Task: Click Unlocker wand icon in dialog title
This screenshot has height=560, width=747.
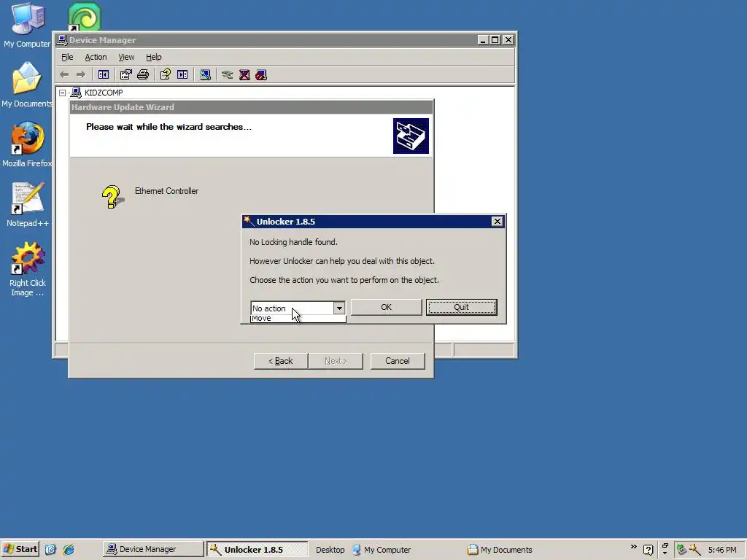Action: [249, 222]
